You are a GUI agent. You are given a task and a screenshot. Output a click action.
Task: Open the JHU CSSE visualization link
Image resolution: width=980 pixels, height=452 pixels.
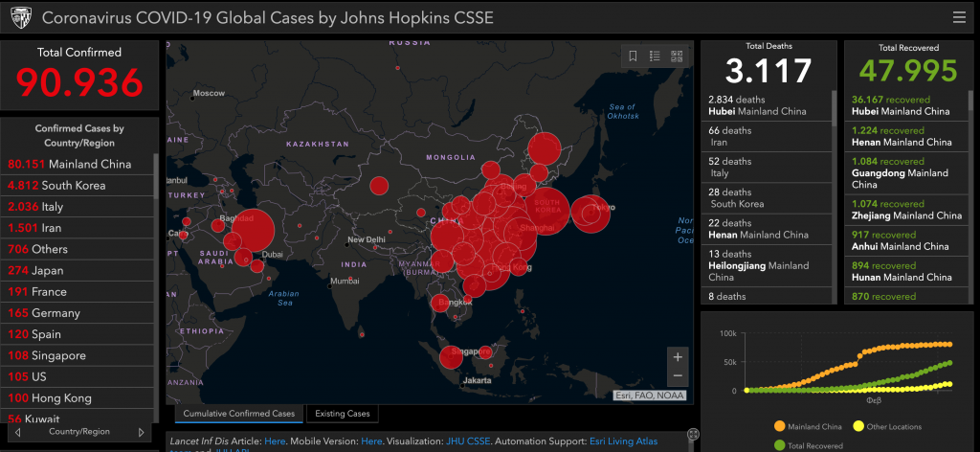click(469, 441)
